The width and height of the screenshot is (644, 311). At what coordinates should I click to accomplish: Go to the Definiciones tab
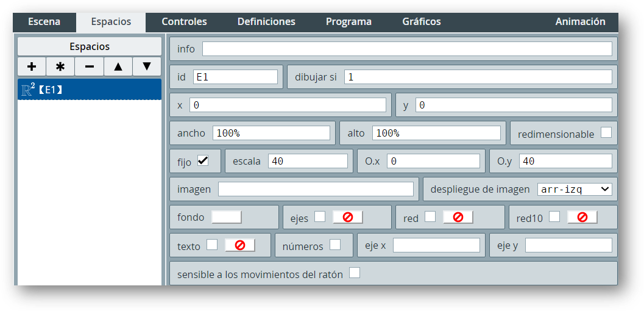pyautogui.click(x=266, y=22)
